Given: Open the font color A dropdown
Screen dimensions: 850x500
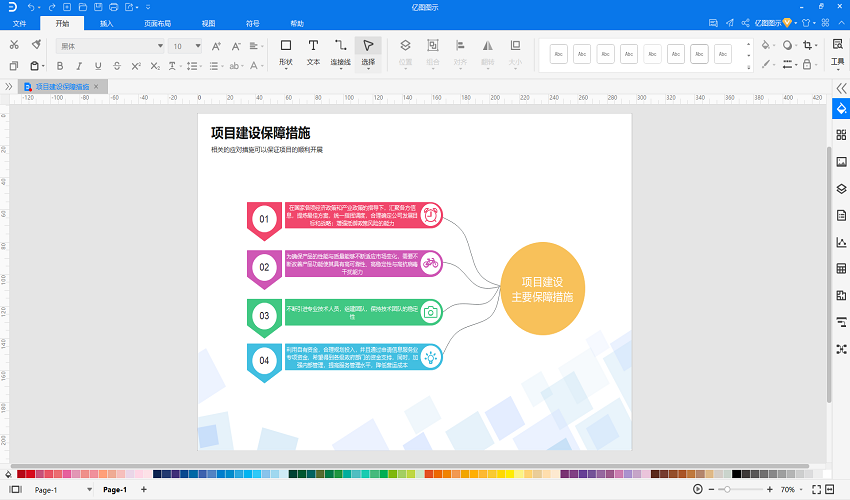Looking at the screenshot, I should [256, 66].
